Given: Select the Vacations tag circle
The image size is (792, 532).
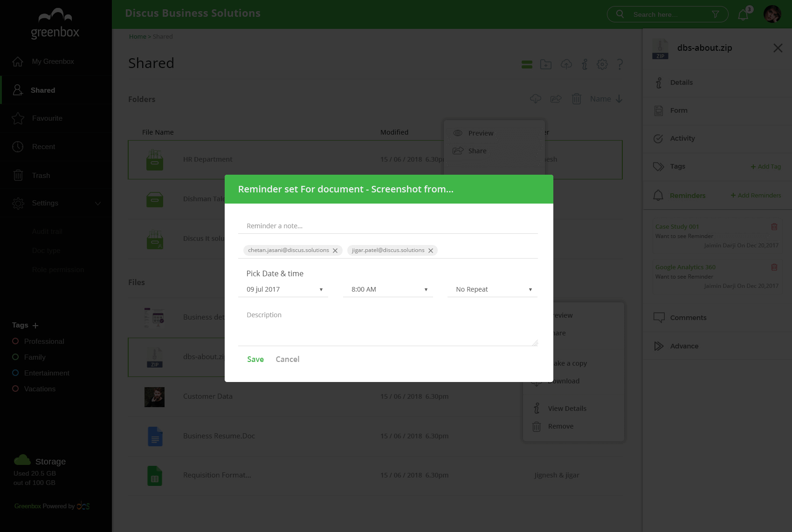Looking at the screenshot, I should coord(15,389).
